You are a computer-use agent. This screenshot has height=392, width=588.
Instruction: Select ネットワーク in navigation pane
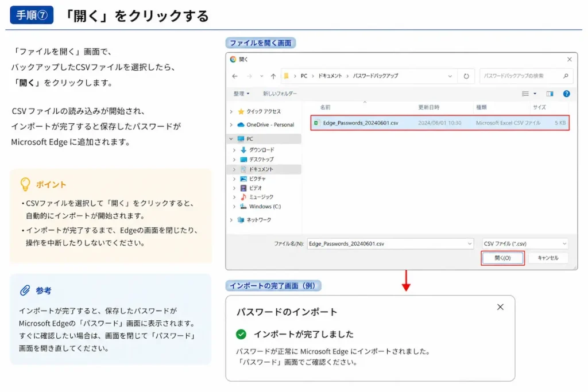pyautogui.click(x=259, y=220)
